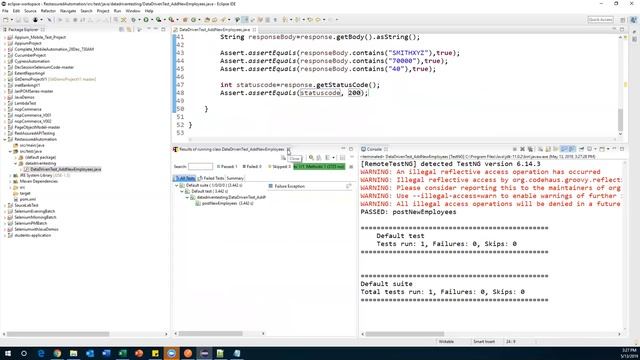The width and height of the screenshot is (640, 360).
Task: Click the TestNG results Search field
Action: click(x=200, y=167)
